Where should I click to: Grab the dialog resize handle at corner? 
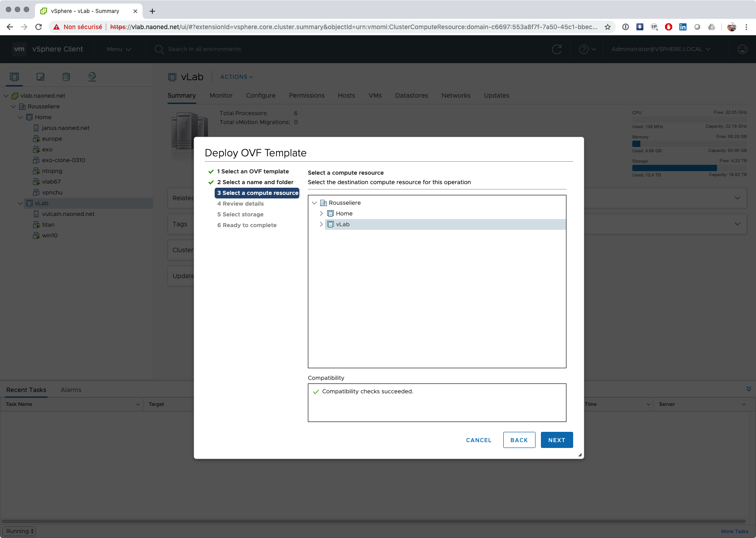click(580, 455)
